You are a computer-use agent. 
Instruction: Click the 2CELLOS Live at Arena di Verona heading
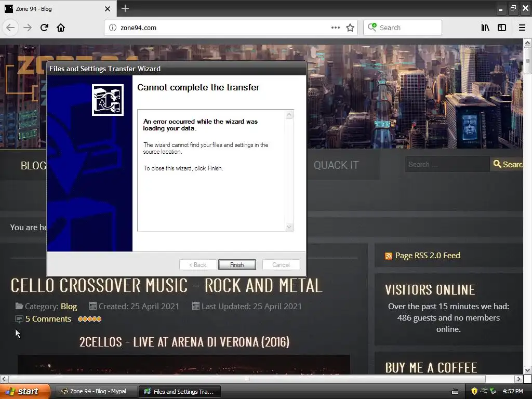(184, 342)
